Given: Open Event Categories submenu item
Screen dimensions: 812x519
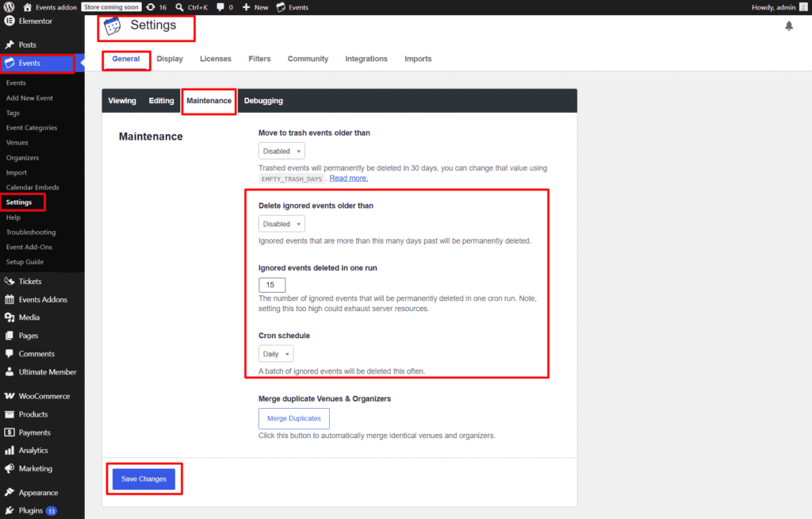Looking at the screenshot, I should click(x=32, y=128).
